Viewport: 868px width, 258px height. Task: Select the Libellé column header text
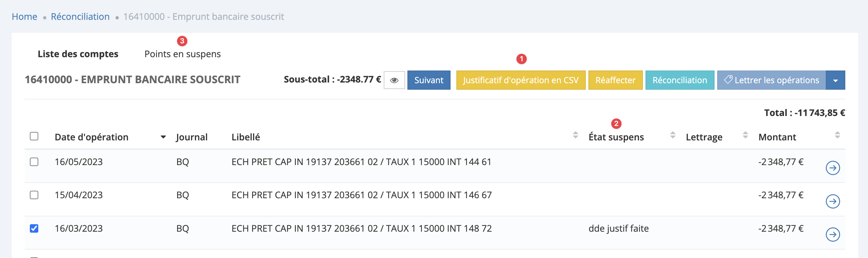click(246, 137)
